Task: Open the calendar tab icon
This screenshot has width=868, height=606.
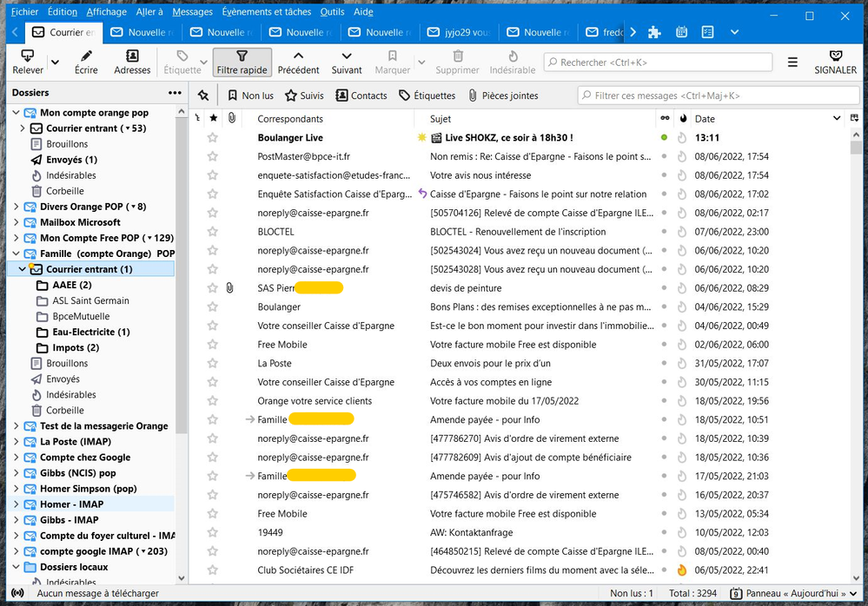Action: [x=682, y=32]
